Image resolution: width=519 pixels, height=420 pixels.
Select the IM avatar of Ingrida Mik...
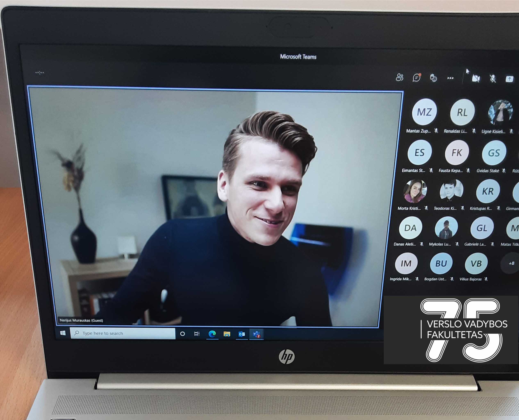(406, 263)
